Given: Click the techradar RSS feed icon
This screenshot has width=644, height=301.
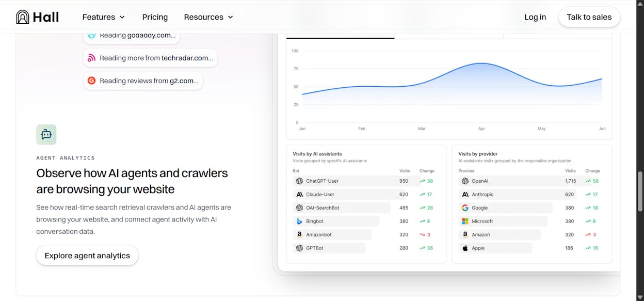Looking at the screenshot, I should click(x=91, y=58).
